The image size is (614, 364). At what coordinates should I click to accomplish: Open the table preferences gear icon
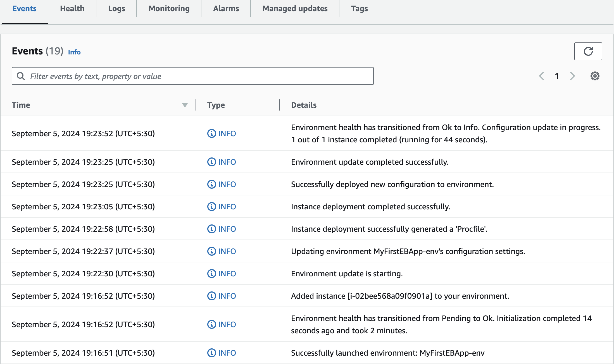[595, 76]
